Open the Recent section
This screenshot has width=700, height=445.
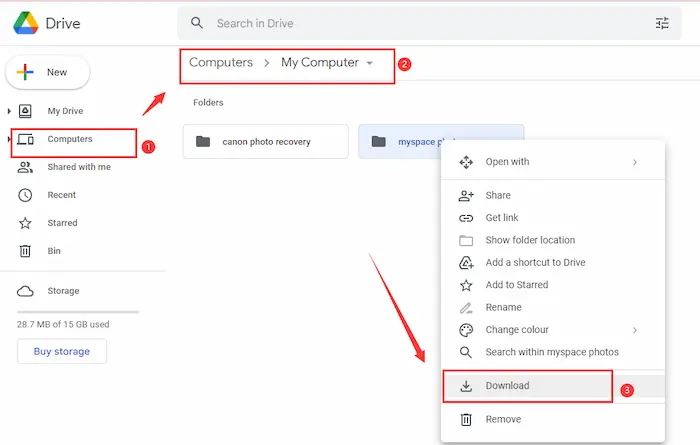pos(62,195)
